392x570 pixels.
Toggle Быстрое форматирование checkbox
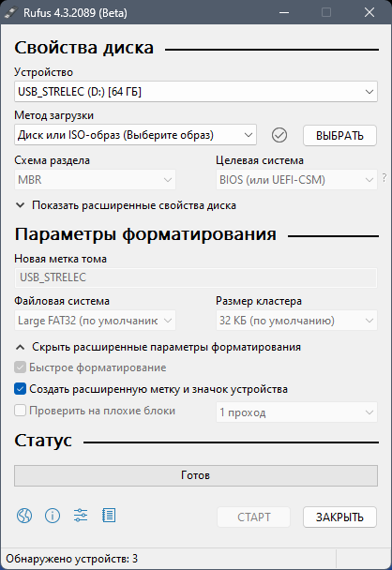click(21, 367)
